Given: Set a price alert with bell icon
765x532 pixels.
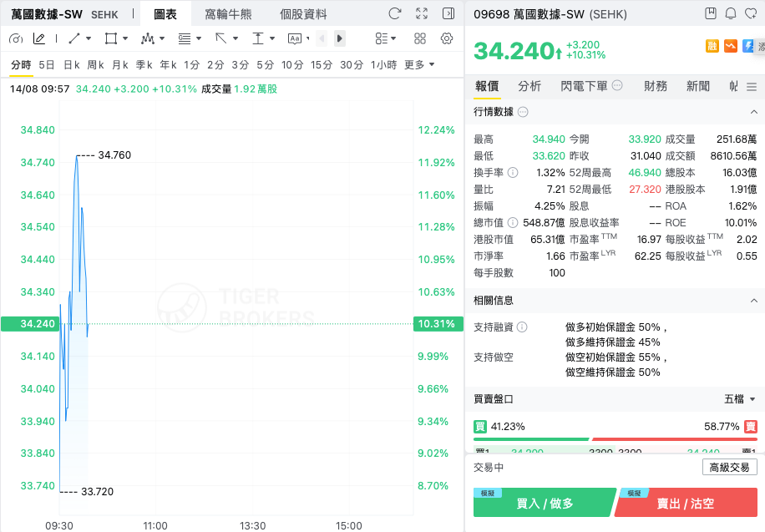Looking at the screenshot, I should tap(731, 13).
